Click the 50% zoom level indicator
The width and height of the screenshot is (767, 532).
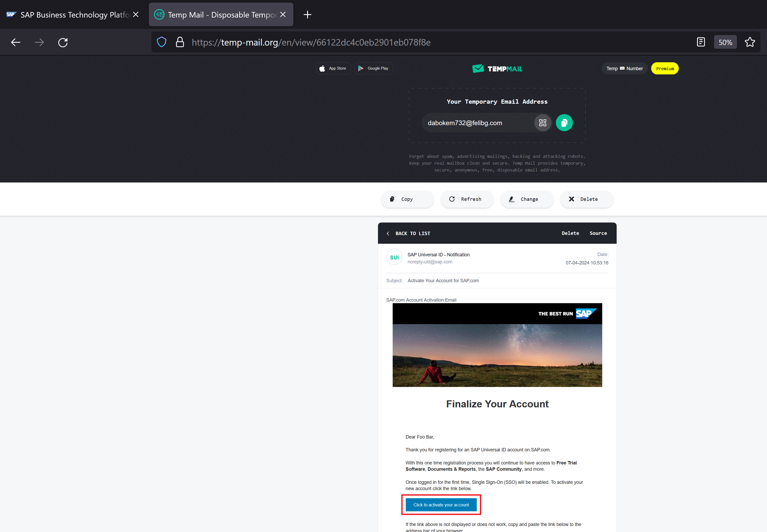[725, 42]
